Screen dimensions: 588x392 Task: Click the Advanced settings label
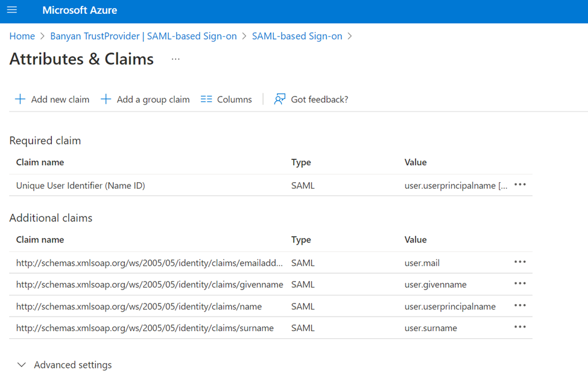click(x=73, y=365)
